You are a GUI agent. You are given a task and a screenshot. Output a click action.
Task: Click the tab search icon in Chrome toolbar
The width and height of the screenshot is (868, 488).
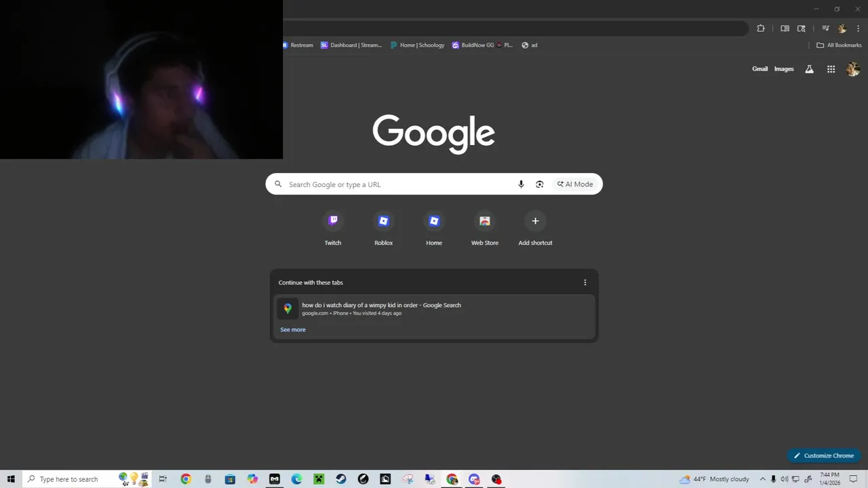tap(801, 28)
